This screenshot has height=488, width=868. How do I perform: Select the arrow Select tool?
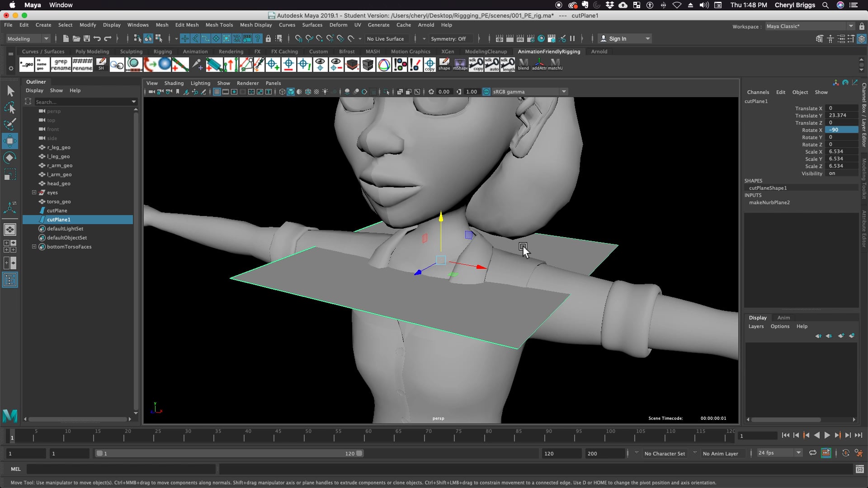pyautogui.click(x=10, y=91)
